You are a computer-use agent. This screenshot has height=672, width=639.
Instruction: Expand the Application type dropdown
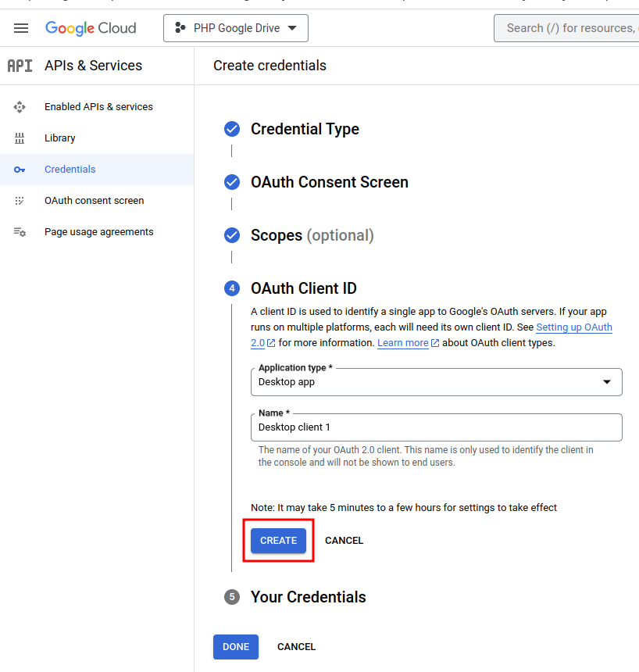coord(436,382)
